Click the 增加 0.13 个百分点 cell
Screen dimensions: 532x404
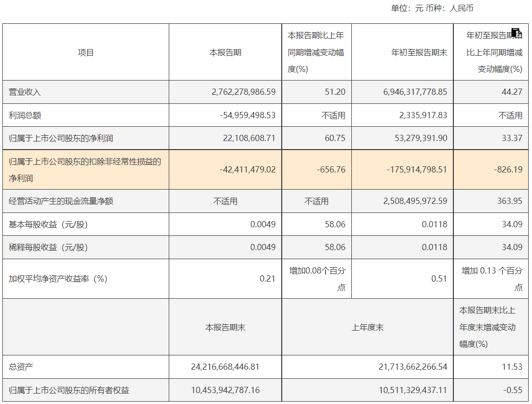(x=491, y=279)
